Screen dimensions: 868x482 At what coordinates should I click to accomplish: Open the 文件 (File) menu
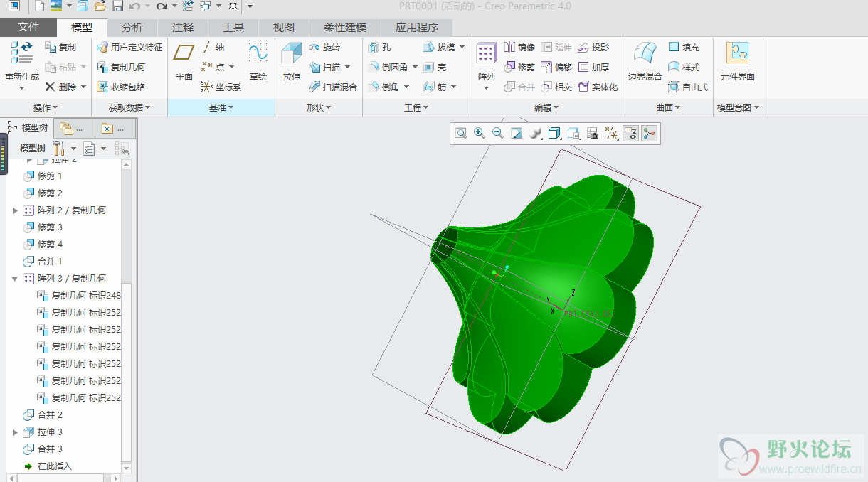coord(28,28)
